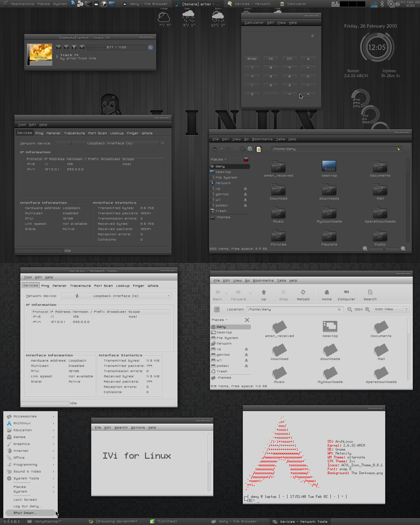
Task: Select the Pictures folder in dark file browser
Action: point(279,238)
